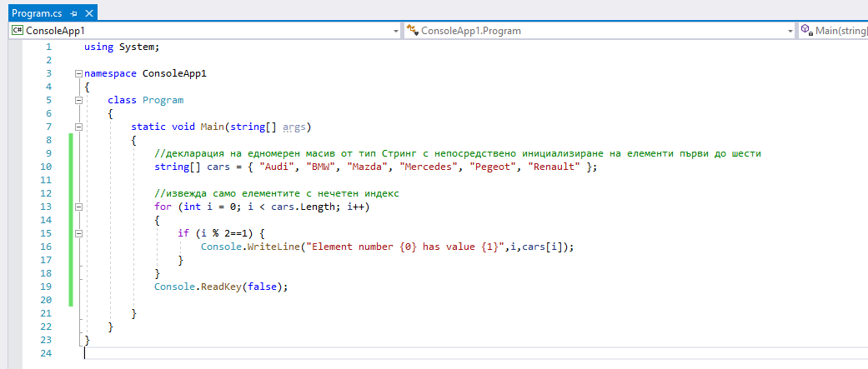The image size is (868, 369).
Task: Pin the Program.cs tab
Action: tap(73, 12)
